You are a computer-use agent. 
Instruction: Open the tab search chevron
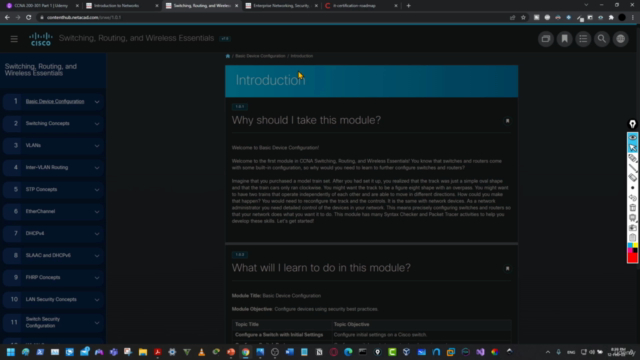586,5
